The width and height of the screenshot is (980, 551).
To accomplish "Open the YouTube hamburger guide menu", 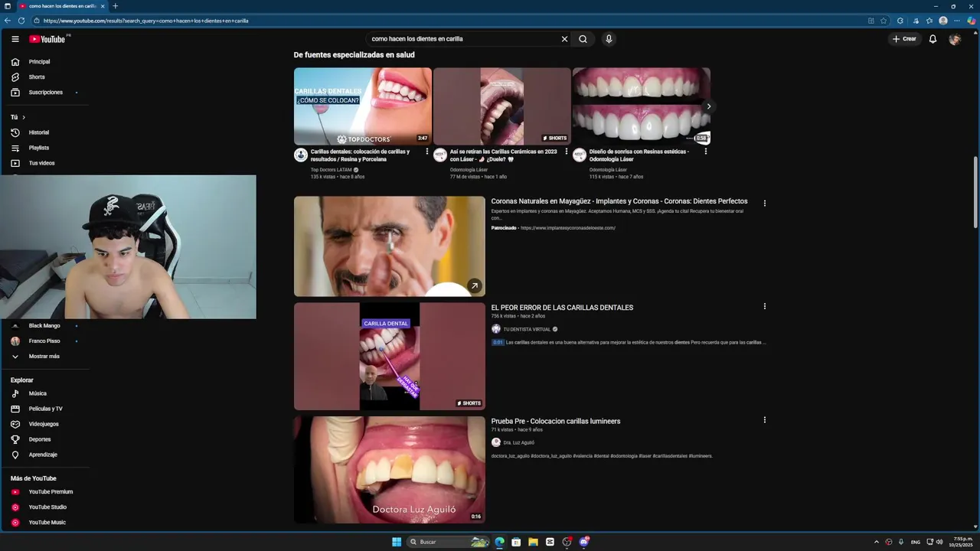I will click(x=15, y=39).
